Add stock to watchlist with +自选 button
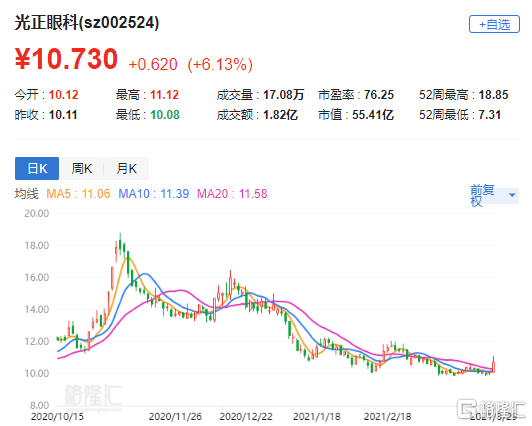532x426 pixels. coord(494,24)
